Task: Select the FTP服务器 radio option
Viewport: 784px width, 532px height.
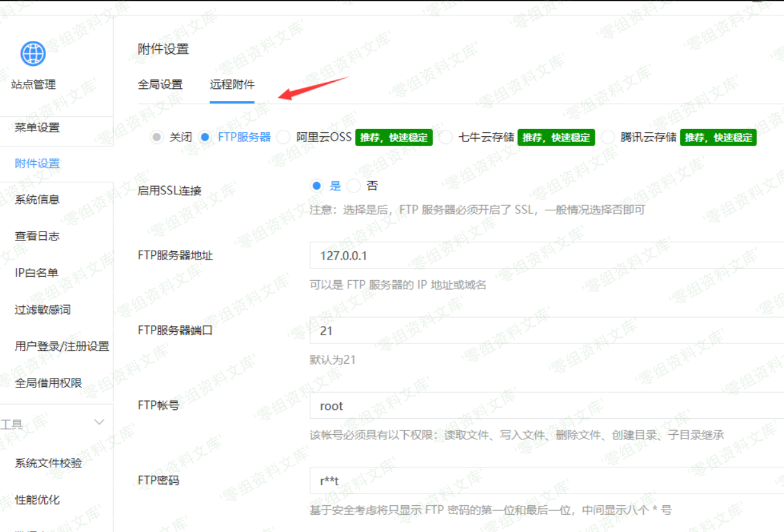Action: [205, 137]
